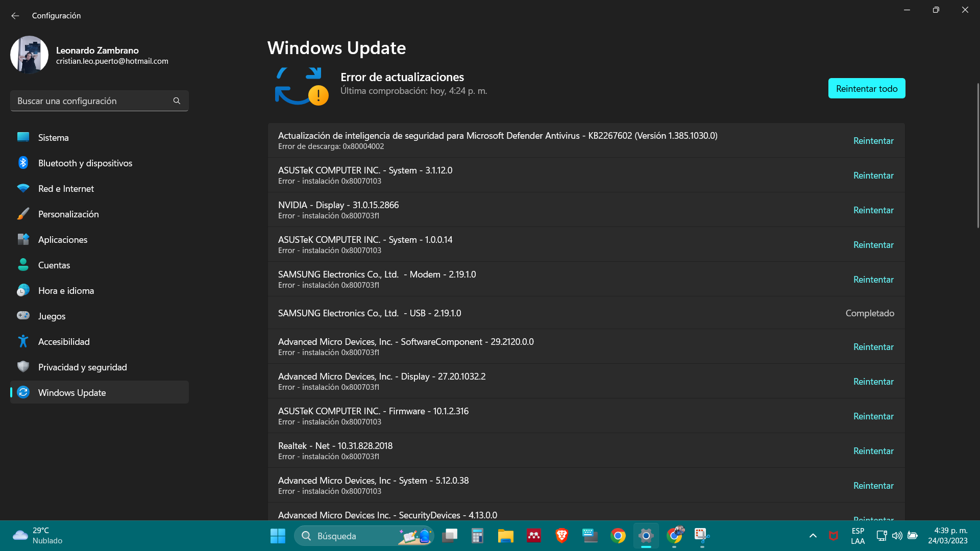
Task: Click the user profile picture
Action: (29, 55)
